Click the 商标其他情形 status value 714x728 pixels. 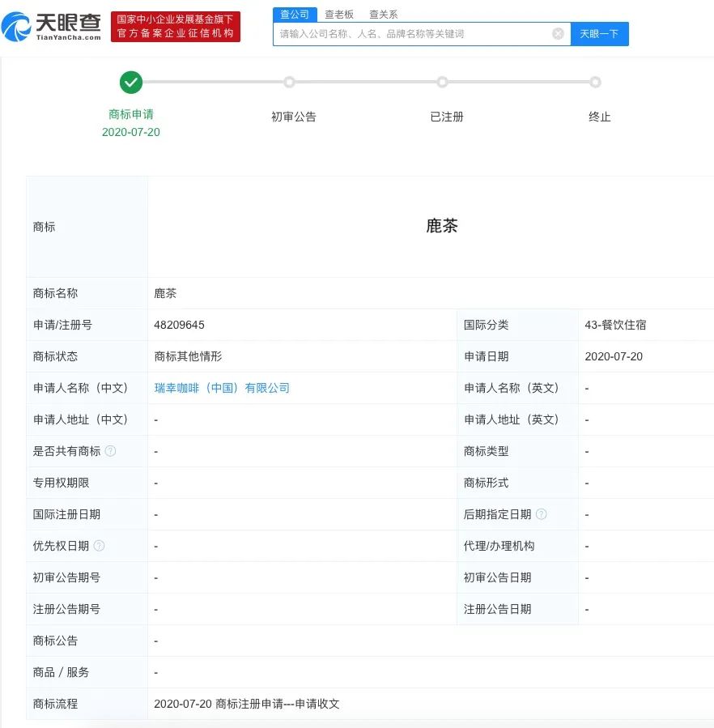(x=188, y=356)
